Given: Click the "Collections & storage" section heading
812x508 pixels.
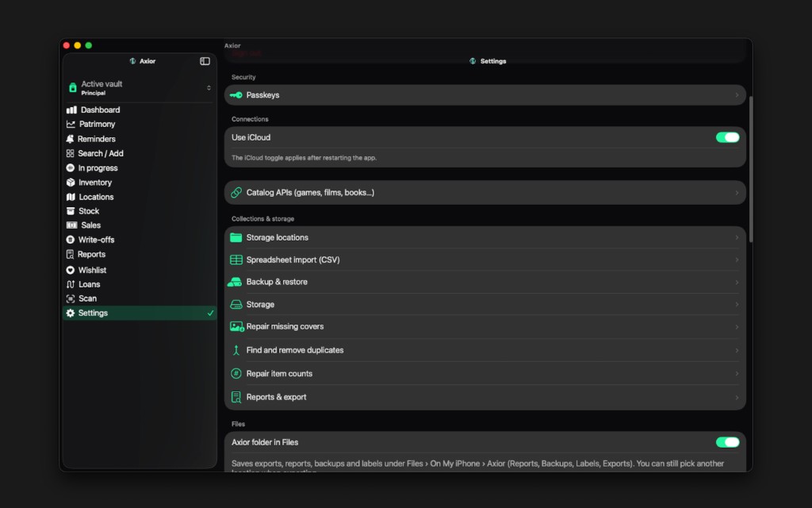Looking at the screenshot, I should 262,219.
